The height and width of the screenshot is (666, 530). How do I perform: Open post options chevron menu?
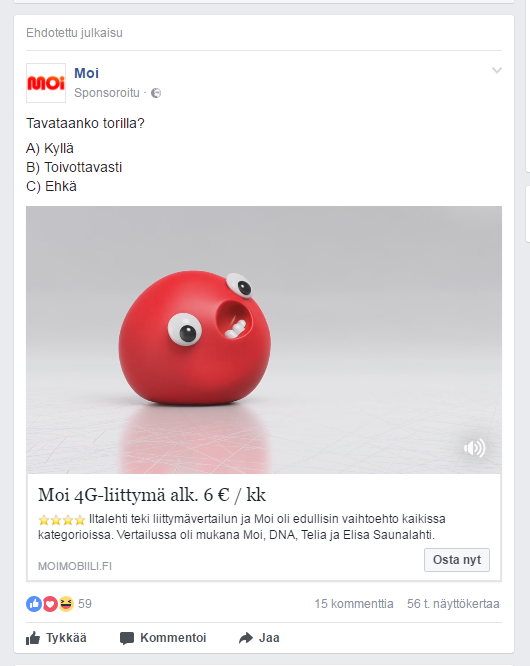(x=496, y=71)
